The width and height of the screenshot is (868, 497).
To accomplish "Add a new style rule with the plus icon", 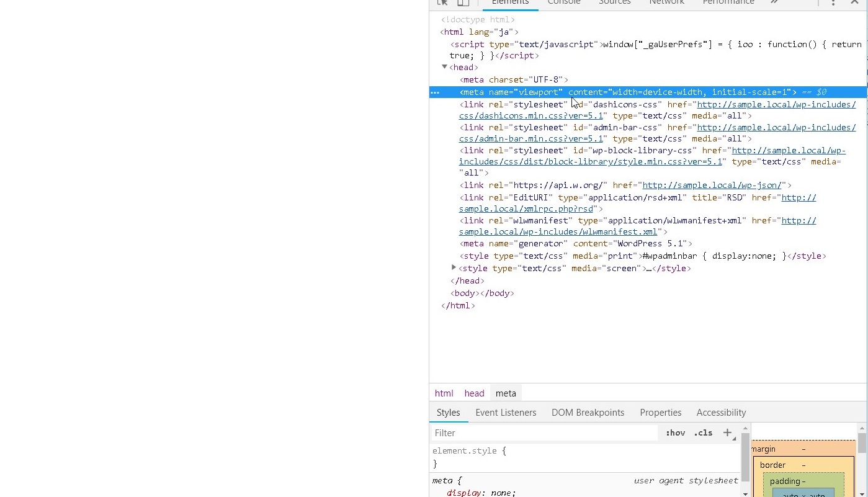I will tap(727, 432).
